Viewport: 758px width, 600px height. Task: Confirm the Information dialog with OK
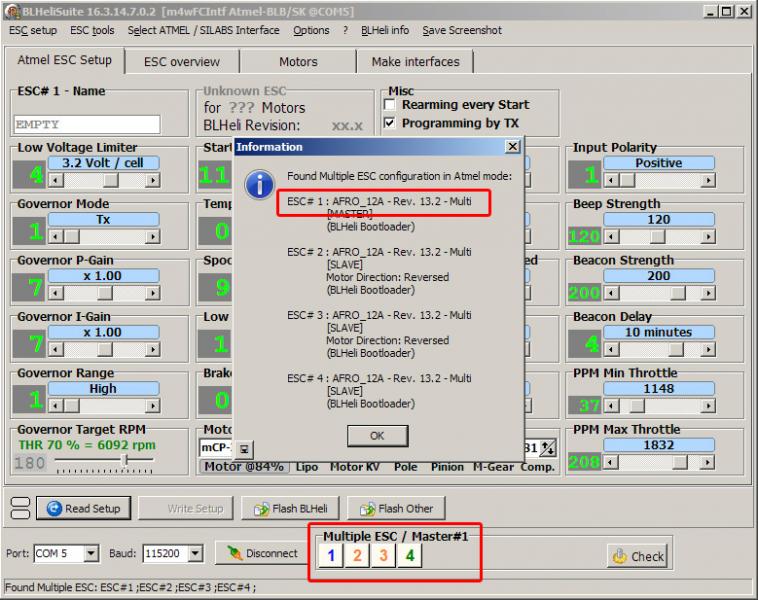pyautogui.click(x=376, y=436)
